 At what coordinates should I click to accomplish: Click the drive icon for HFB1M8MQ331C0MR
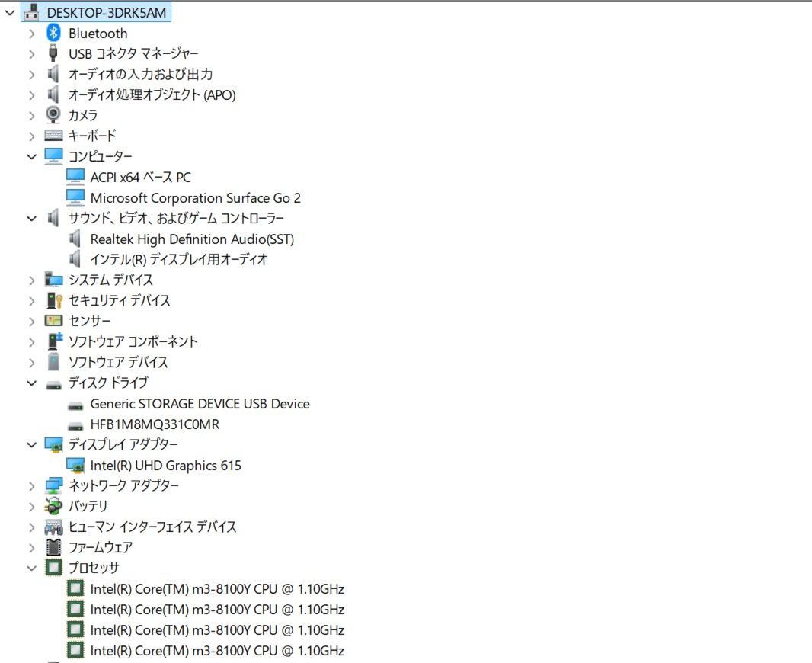(x=75, y=426)
